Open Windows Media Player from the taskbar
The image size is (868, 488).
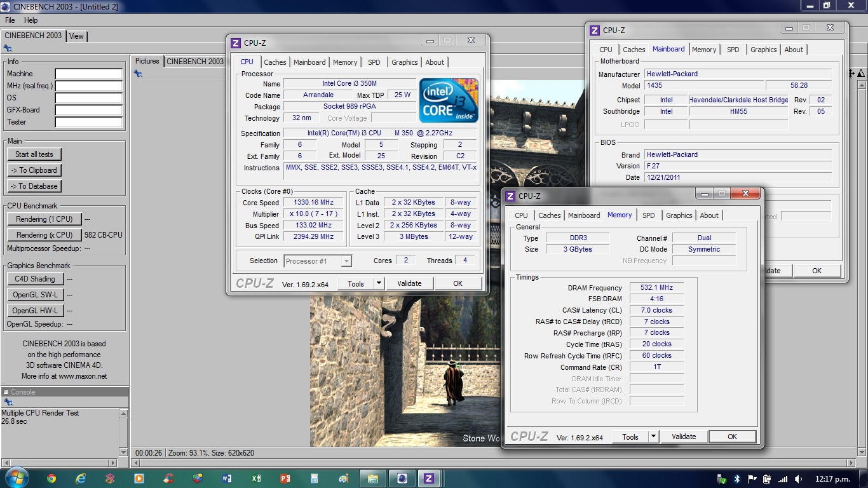point(139,478)
